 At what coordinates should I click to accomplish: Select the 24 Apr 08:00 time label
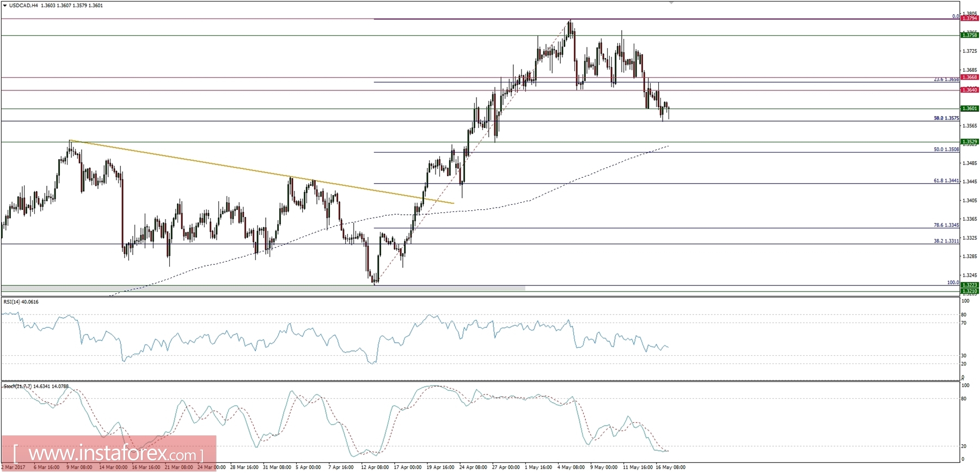click(x=473, y=468)
